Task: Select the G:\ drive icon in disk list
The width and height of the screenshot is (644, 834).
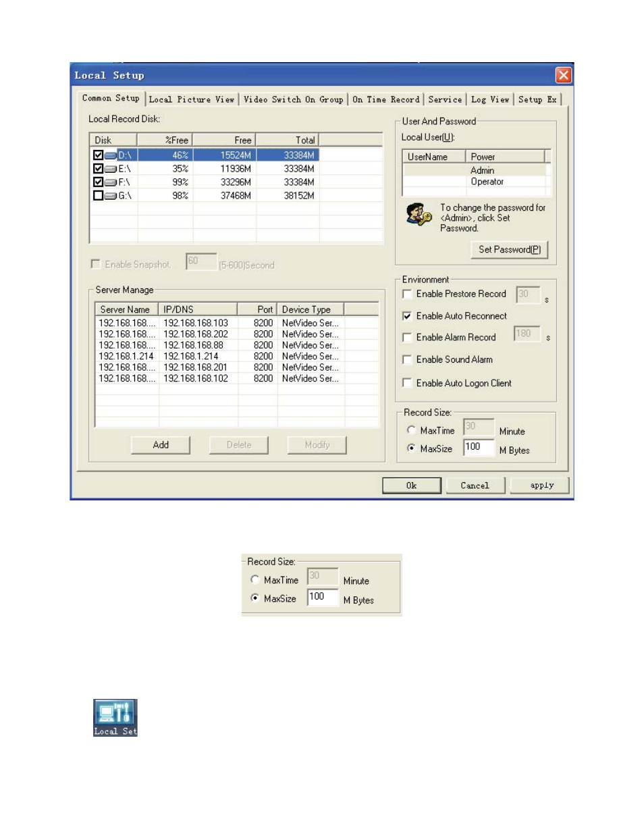Action: point(111,196)
